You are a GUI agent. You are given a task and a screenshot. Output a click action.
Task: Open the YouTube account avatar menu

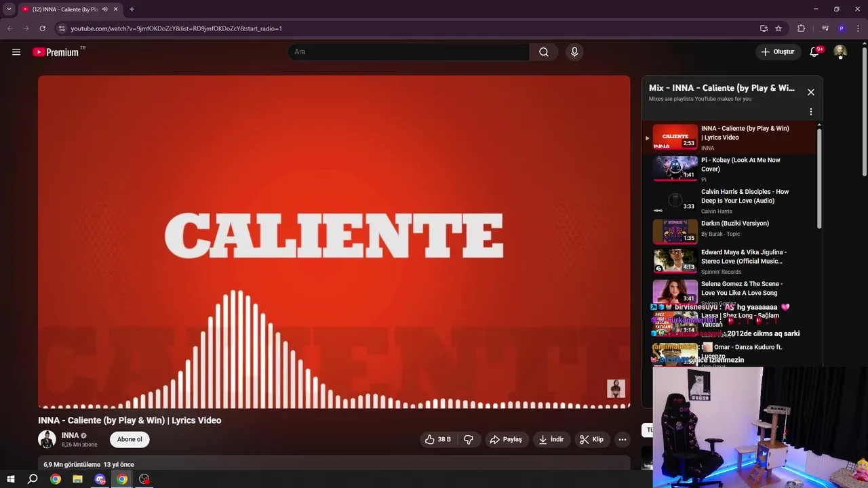click(840, 52)
